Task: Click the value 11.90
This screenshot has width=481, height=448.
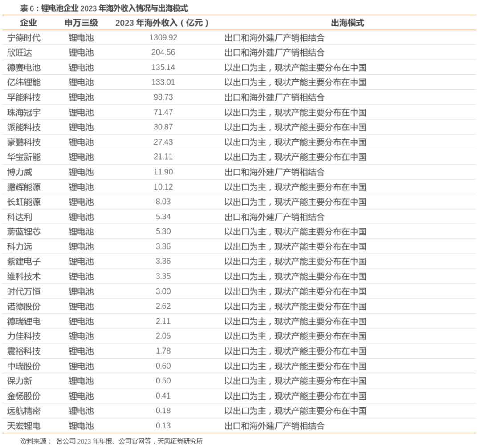Action: tap(163, 172)
